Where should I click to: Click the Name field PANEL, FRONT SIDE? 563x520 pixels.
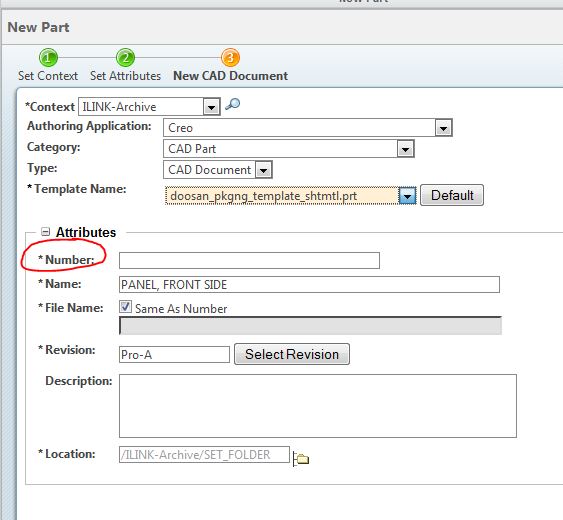tap(309, 284)
